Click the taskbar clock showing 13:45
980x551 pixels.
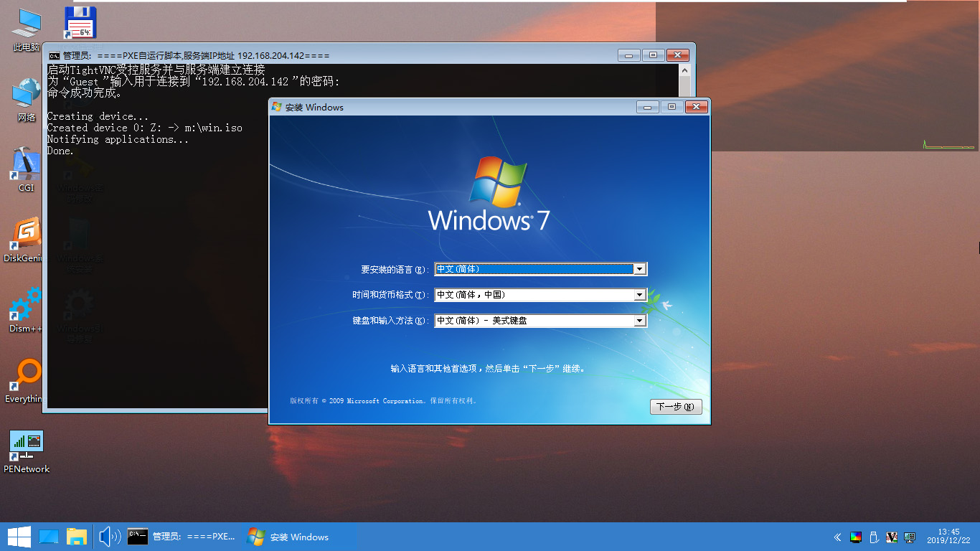click(948, 537)
